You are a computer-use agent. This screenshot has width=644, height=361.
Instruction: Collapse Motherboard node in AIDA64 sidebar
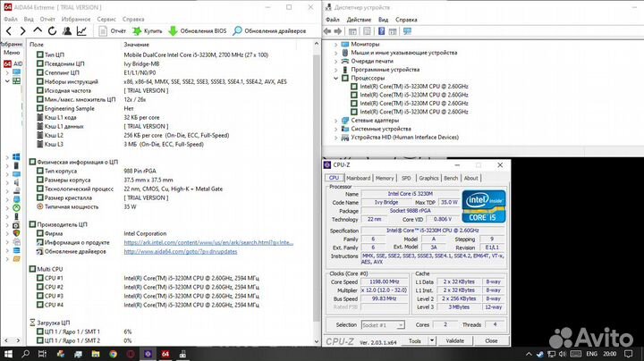tap(7, 81)
